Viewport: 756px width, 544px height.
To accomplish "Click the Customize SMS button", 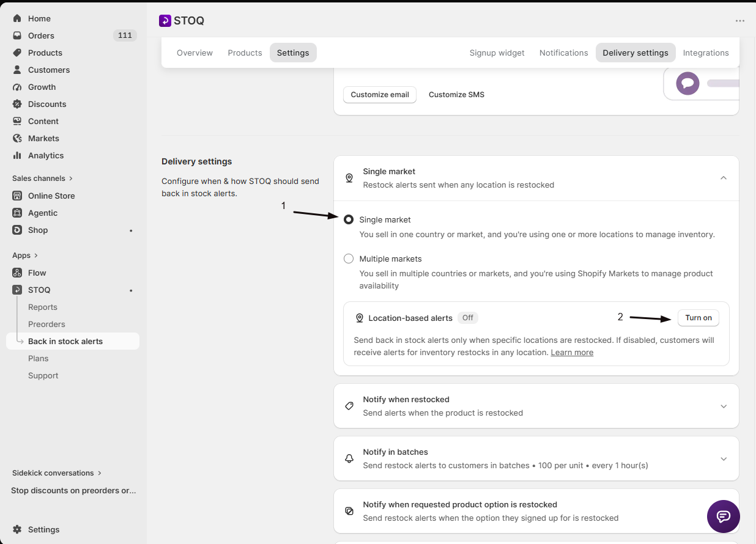I will (x=456, y=95).
